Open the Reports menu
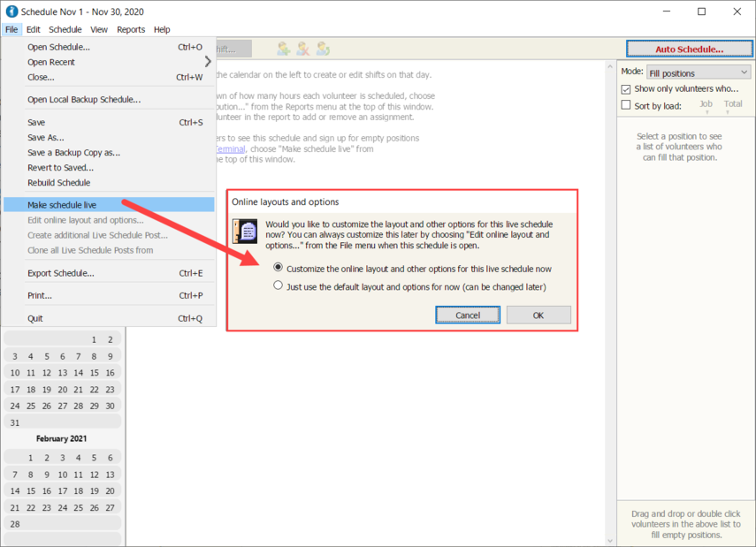The height and width of the screenshot is (547, 756). point(131,29)
